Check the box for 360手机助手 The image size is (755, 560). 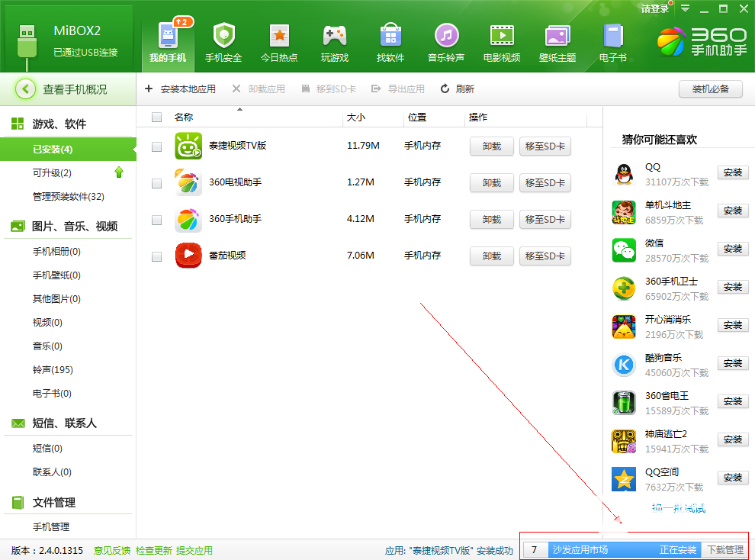[156, 220]
